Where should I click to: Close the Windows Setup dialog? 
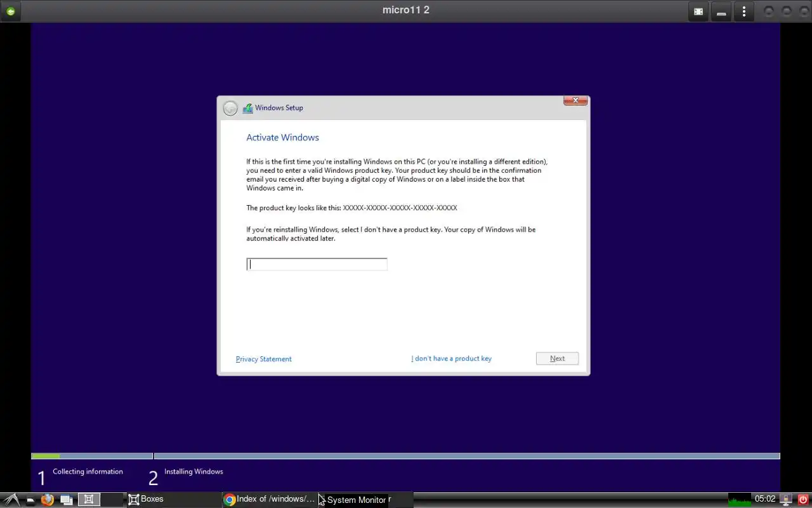pyautogui.click(x=575, y=100)
